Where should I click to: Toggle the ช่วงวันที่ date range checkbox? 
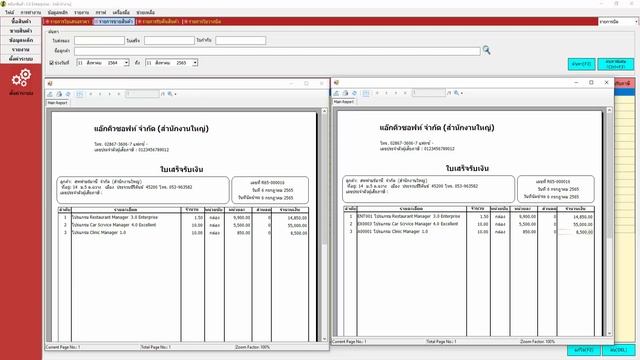tap(51, 63)
